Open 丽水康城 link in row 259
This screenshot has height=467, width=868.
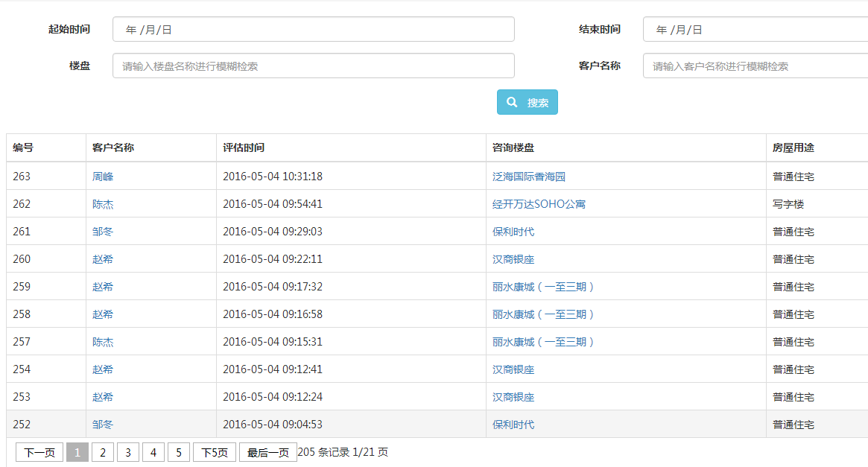click(x=543, y=287)
